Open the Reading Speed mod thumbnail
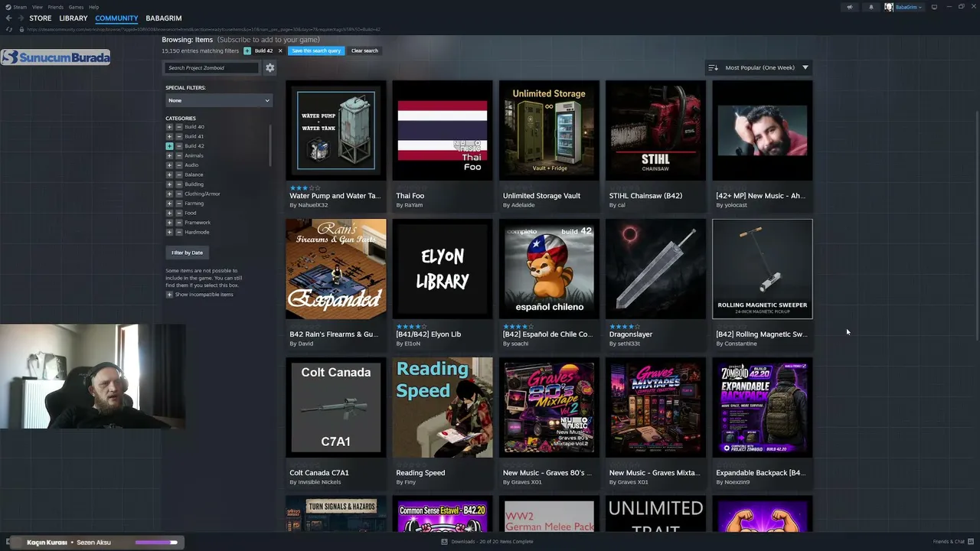The height and width of the screenshot is (551, 980). pyautogui.click(x=443, y=408)
